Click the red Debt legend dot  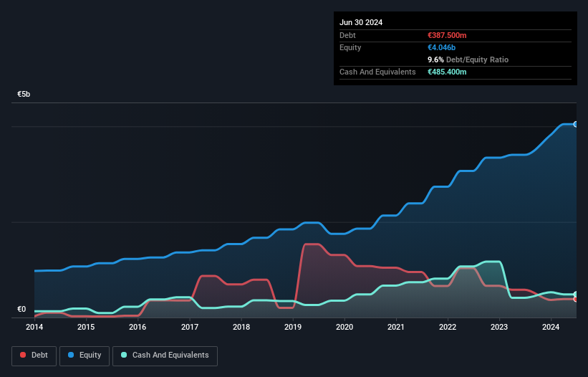pos(23,355)
